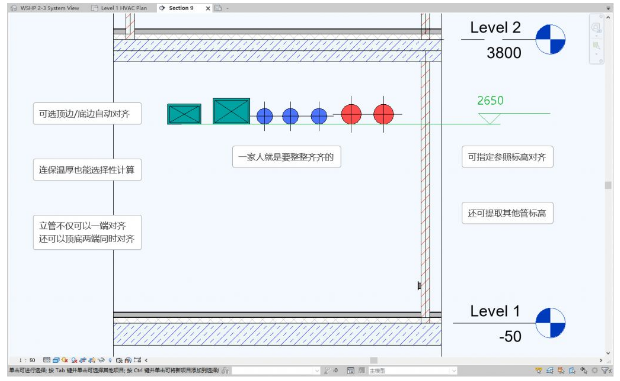This screenshot has height=381, width=620.
Task: Click the '连保温厚也能选择性计算' label box
Action: pos(87,170)
